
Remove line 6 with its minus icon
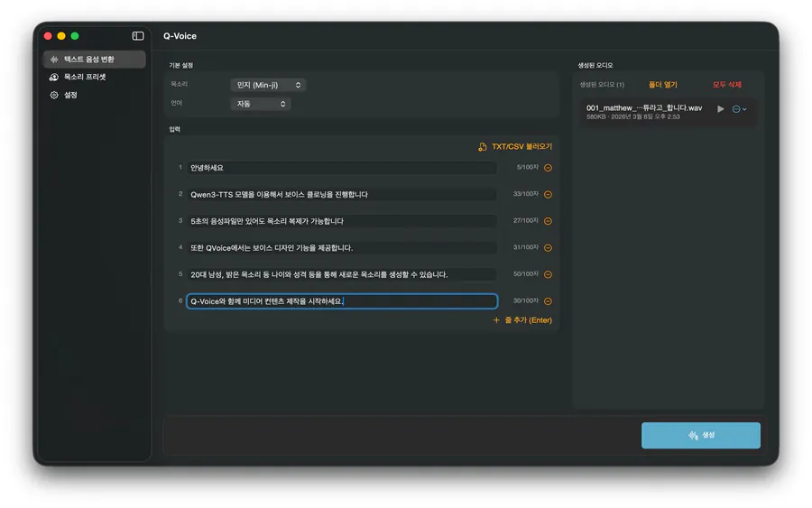coord(548,300)
